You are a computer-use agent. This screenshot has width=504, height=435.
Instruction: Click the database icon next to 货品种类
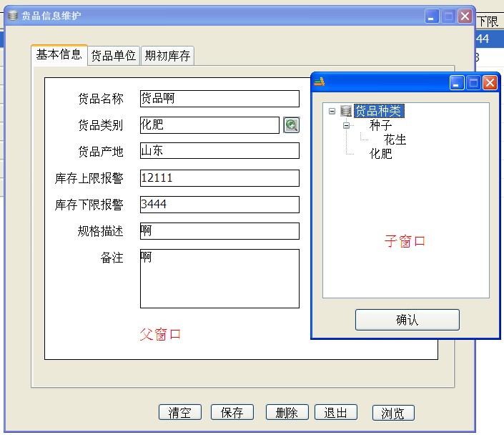347,111
